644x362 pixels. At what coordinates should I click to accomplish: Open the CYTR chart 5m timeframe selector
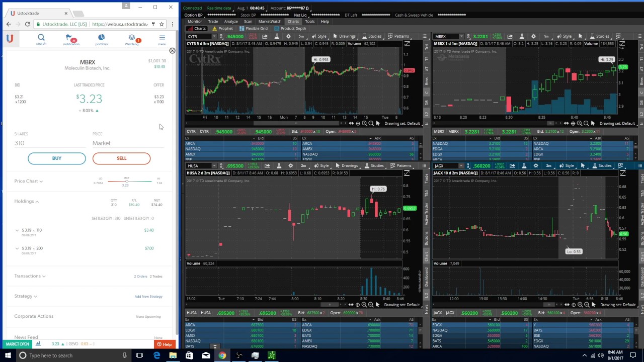(301, 36)
